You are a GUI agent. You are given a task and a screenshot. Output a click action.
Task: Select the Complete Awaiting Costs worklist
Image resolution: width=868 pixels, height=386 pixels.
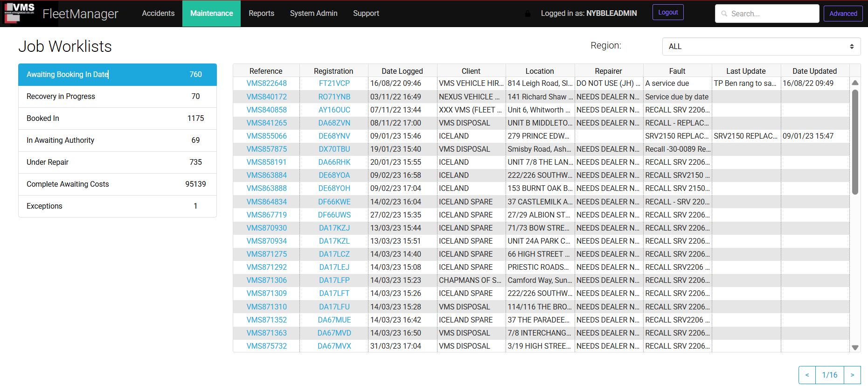[x=117, y=184]
